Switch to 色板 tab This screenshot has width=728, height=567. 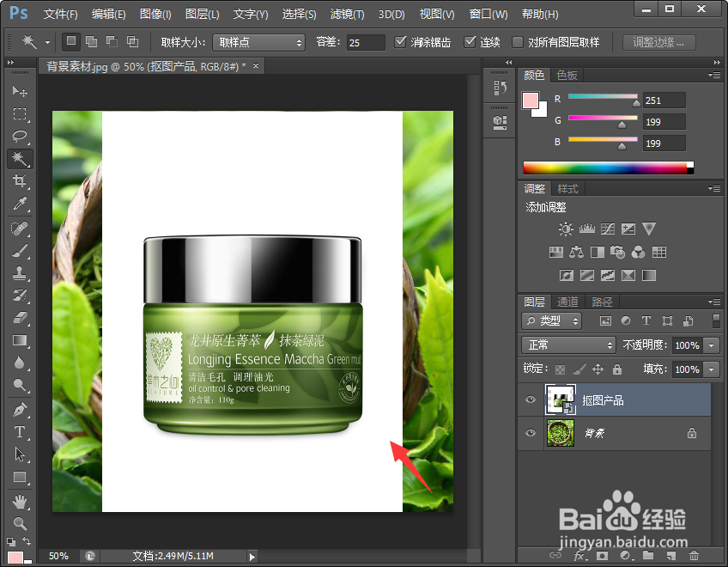tap(567, 75)
